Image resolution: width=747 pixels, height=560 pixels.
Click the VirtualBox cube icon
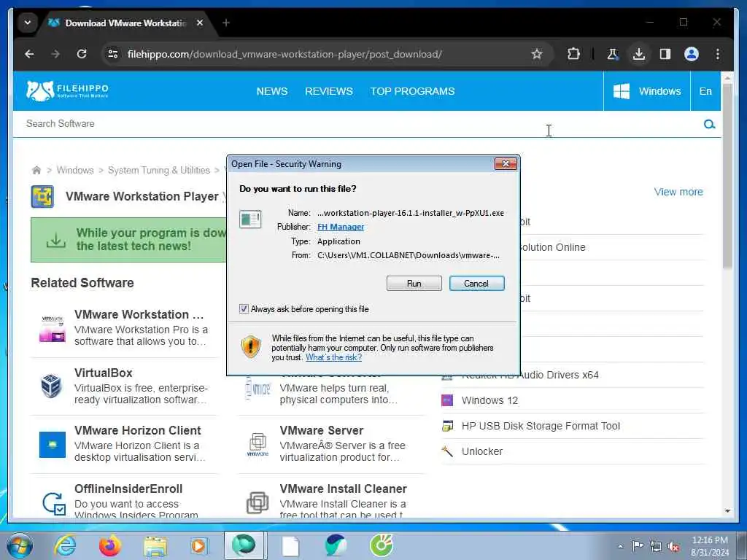pyautogui.click(x=52, y=386)
